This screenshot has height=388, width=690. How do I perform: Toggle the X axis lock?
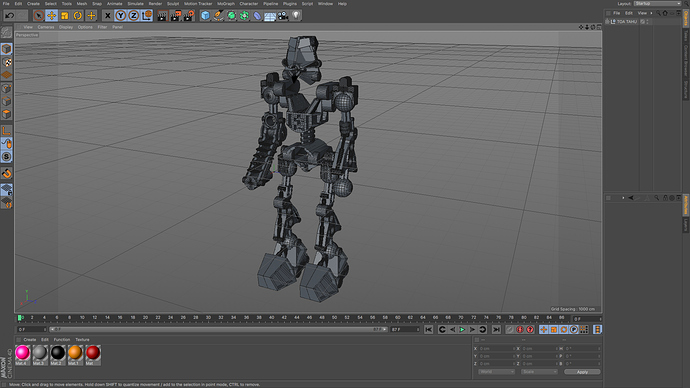[107, 15]
